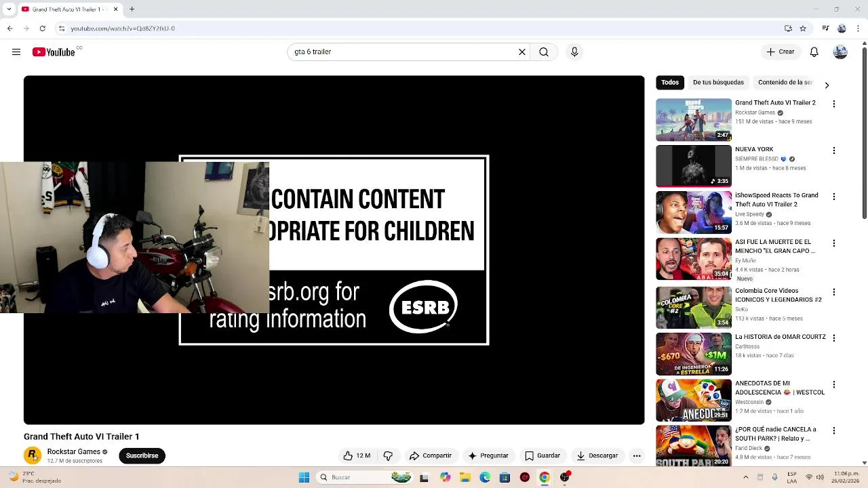
Task: Open the YouTube hamburger guide menu
Action: coord(16,52)
